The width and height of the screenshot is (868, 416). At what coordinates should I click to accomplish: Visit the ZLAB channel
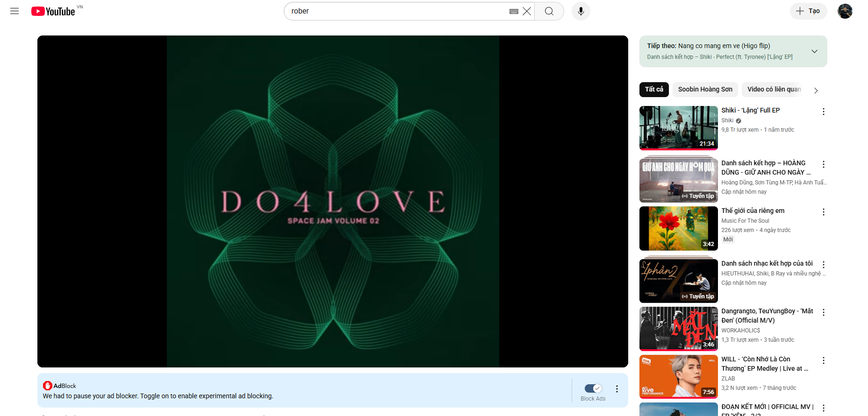(x=728, y=379)
